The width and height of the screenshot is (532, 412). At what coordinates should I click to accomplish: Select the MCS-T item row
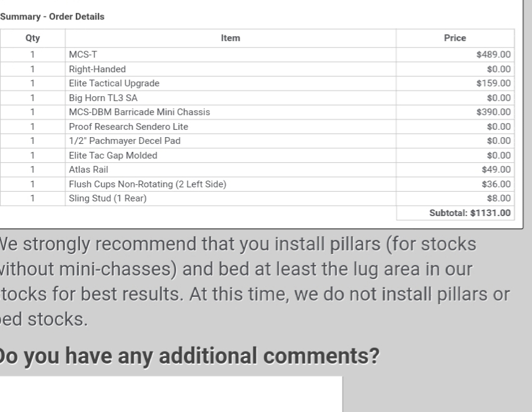(257, 54)
